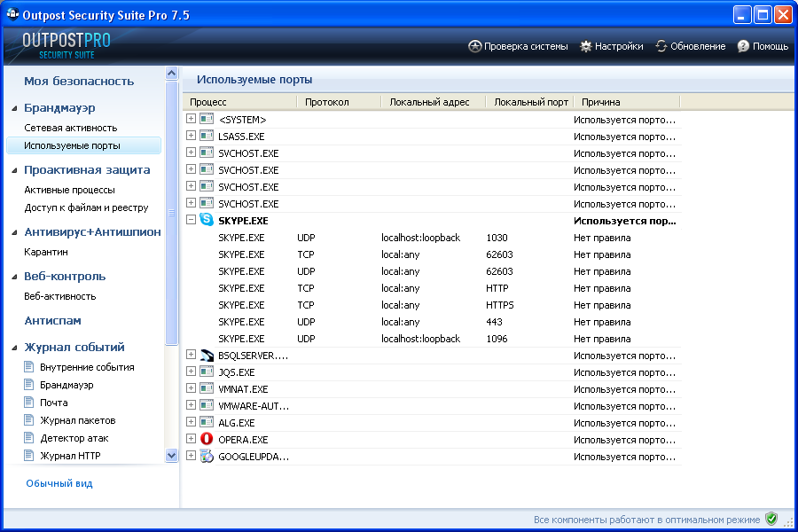This screenshot has width=798, height=532.
Task: Click the help question mark icon
Action: click(743, 46)
